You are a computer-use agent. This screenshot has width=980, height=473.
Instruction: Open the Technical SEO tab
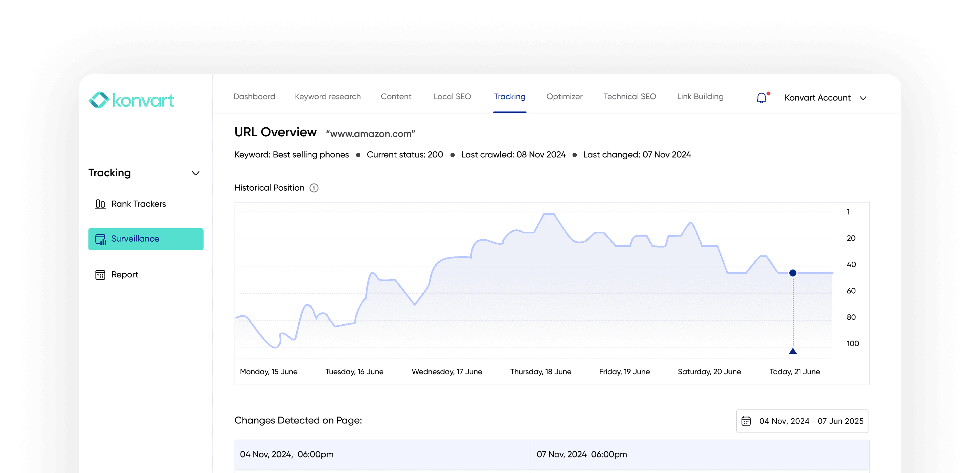629,97
